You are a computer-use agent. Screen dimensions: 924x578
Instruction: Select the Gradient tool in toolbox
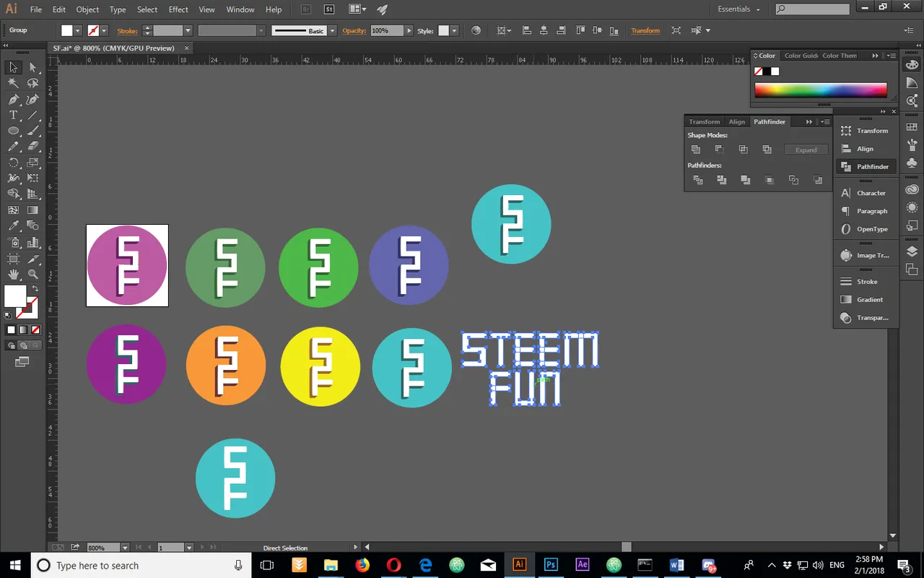pyautogui.click(x=32, y=210)
